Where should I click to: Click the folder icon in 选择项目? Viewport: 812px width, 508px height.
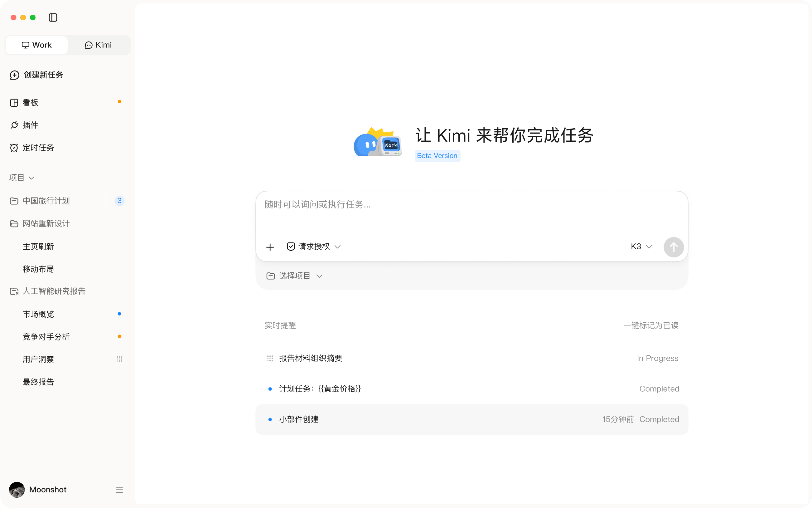270,276
